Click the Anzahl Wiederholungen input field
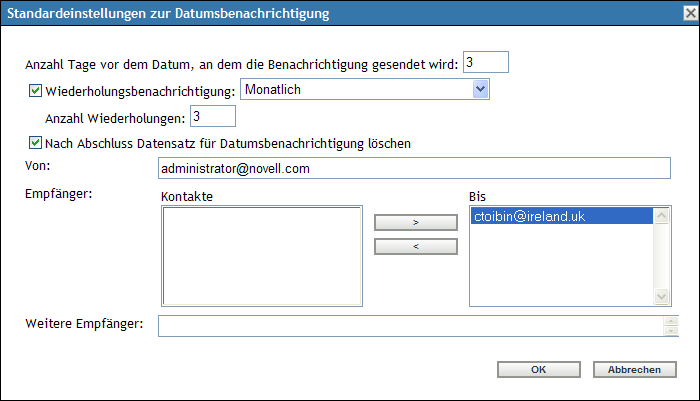 coord(213,116)
